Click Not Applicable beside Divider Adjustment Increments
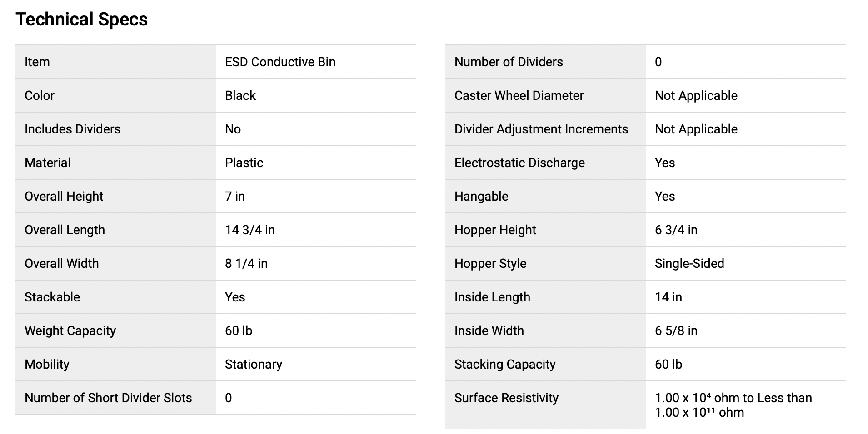This screenshot has width=868, height=434. click(x=696, y=129)
